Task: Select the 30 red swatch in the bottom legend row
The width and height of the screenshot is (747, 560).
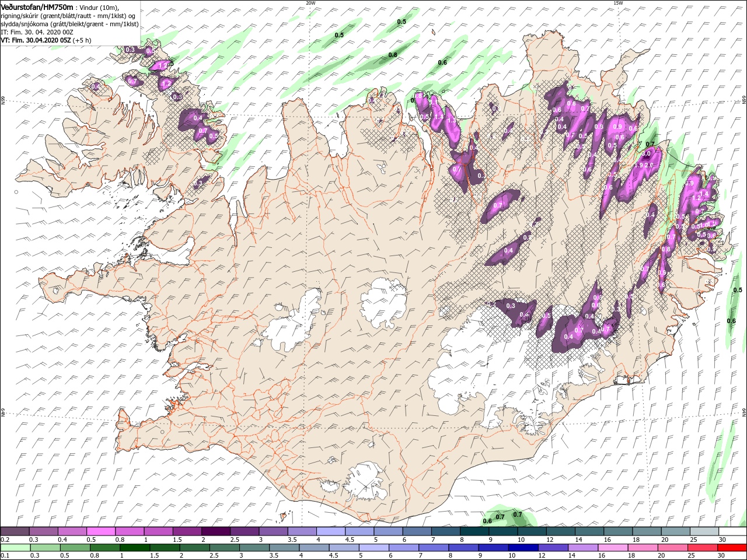Action: [x=731, y=548]
